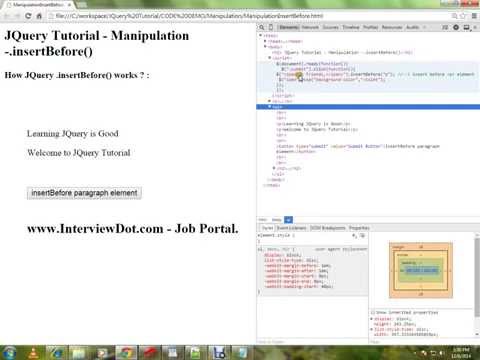
Task: Select the highlighted ul breadcrumb item
Action: coord(289,220)
